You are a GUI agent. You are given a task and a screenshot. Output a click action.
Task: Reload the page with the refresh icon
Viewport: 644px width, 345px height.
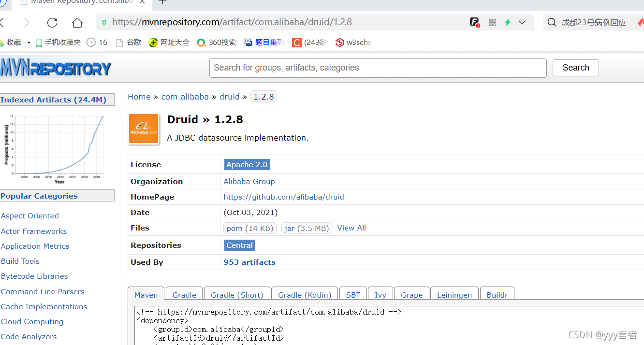(x=52, y=22)
